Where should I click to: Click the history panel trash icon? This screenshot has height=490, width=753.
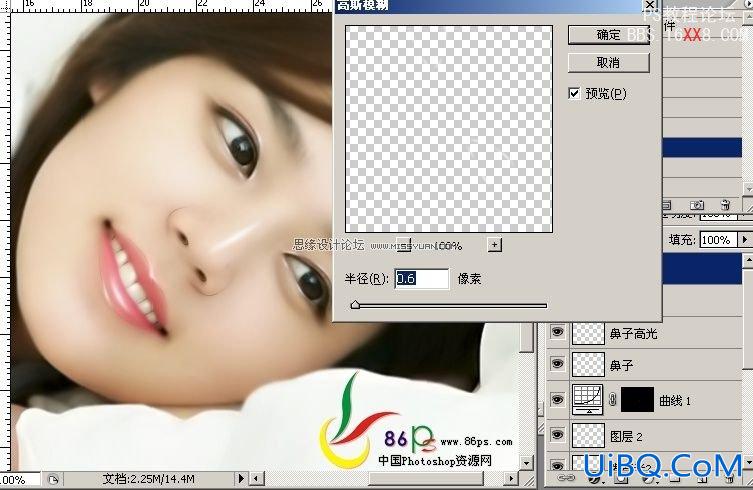pos(726,205)
